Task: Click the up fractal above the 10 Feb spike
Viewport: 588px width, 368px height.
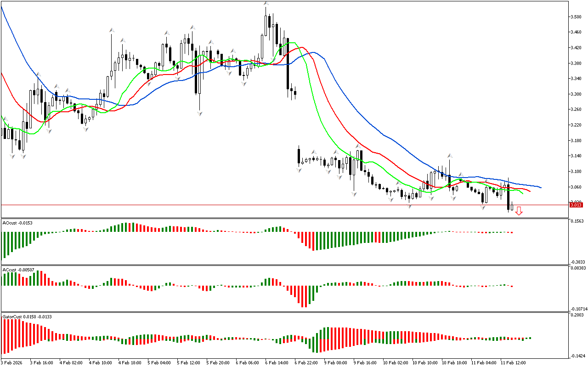Action: point(450,156)
